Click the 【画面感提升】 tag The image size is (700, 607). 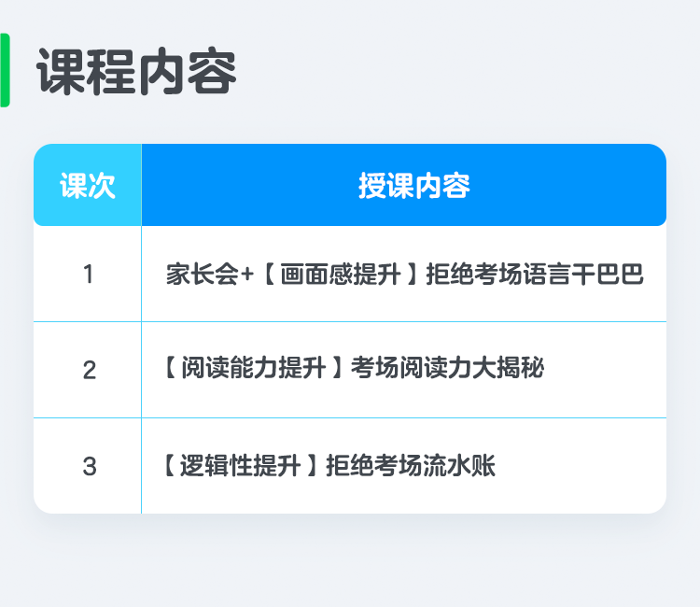pos(341,274)
